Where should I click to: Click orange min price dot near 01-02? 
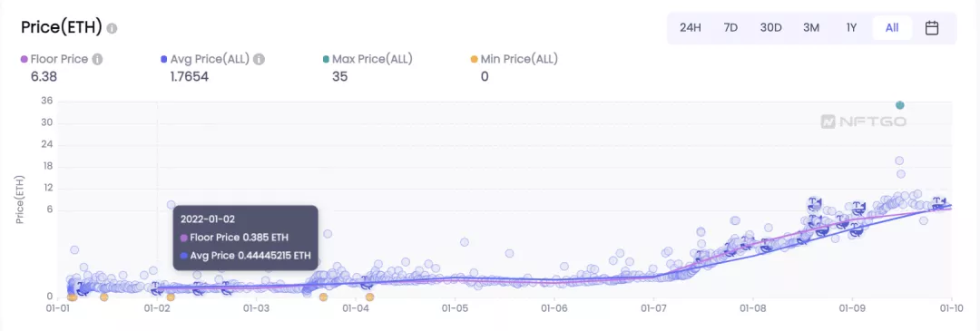tap(171, 297)
